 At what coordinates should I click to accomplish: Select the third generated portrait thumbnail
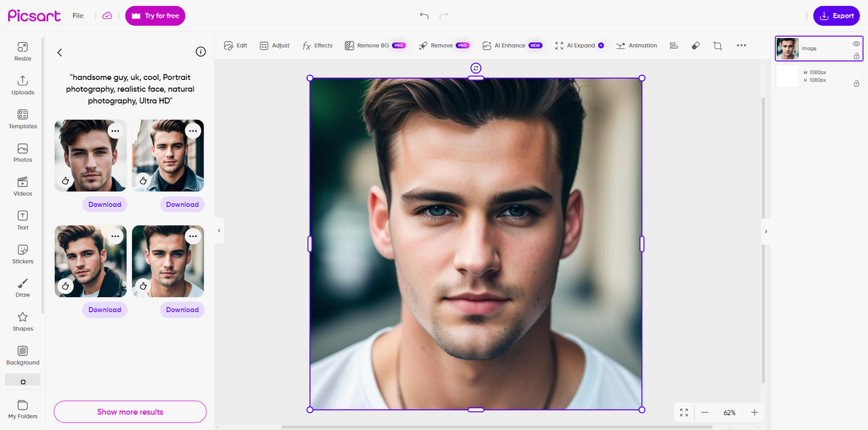[90, 261]
